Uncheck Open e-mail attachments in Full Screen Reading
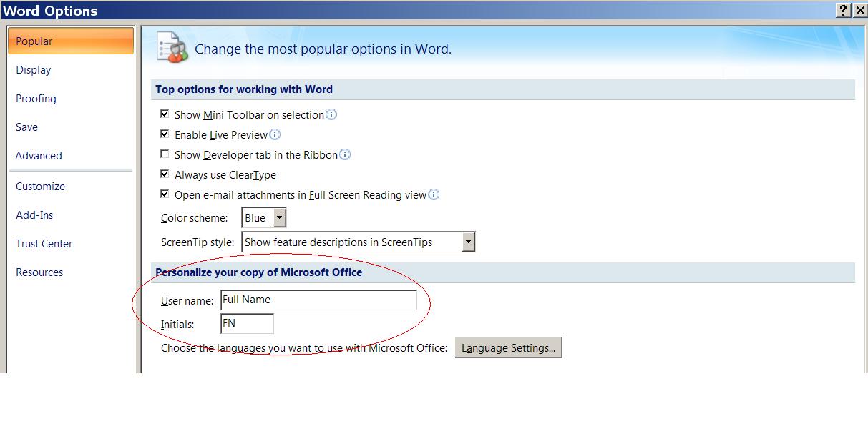This screenshot has height=429, width=868. [165, 194]
